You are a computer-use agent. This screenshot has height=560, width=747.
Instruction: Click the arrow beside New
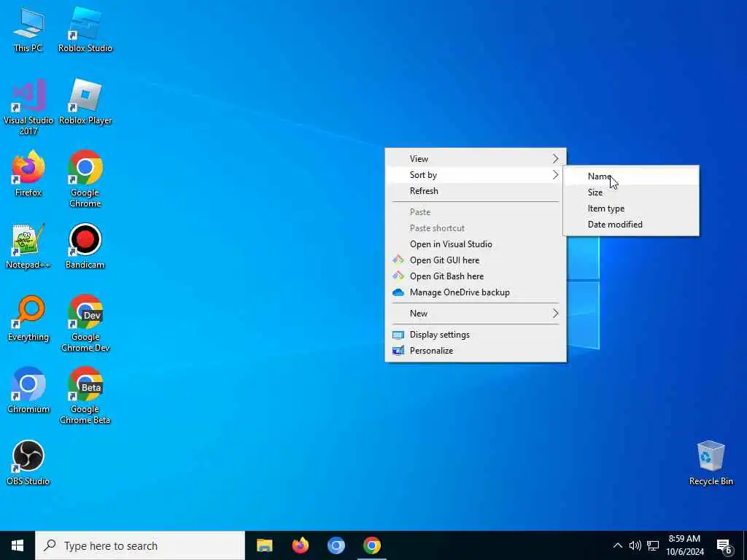pyautogui.click(x=555, y=314)
